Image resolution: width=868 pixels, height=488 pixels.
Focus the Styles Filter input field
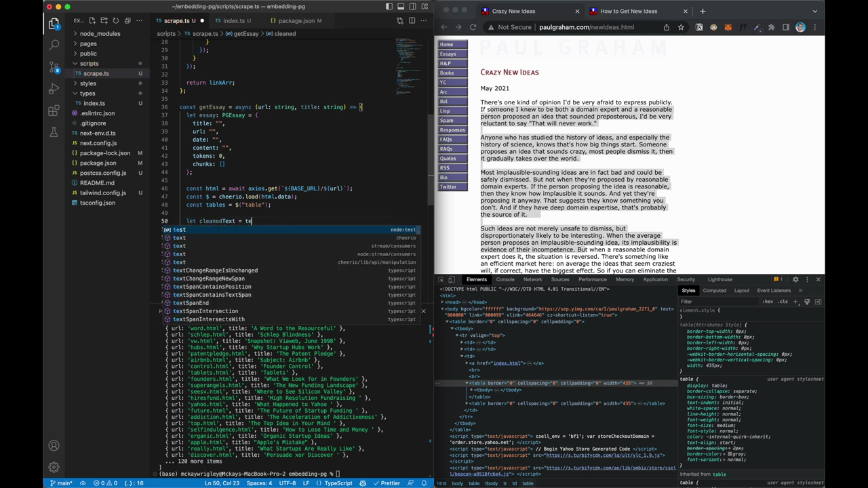[719, 302]
